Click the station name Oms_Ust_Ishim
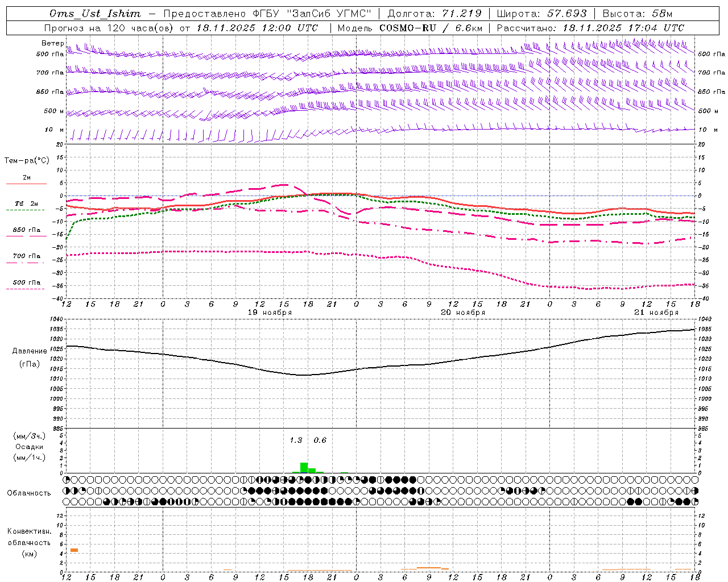Viewport: 728px width, 582px height. [95, 14]
